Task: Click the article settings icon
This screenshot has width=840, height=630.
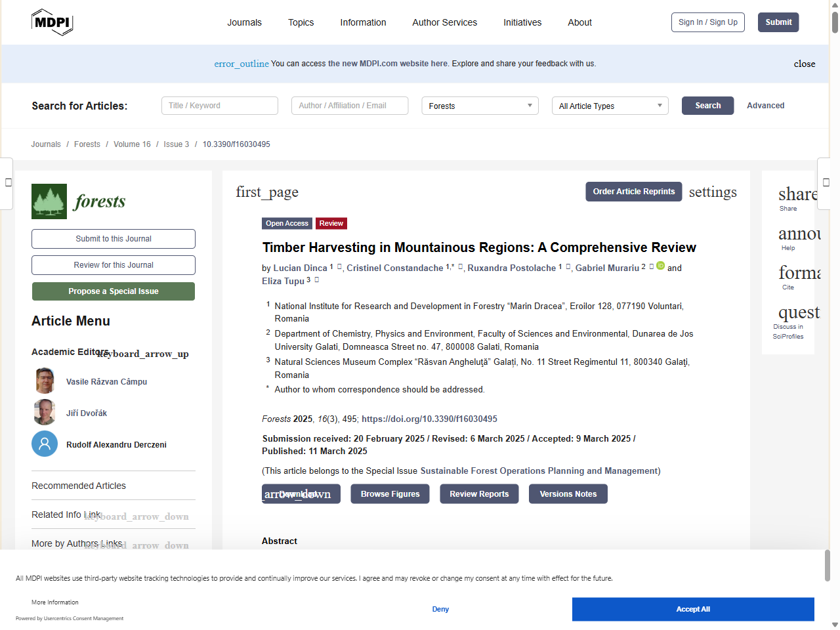Action: [x=713, y=192]
